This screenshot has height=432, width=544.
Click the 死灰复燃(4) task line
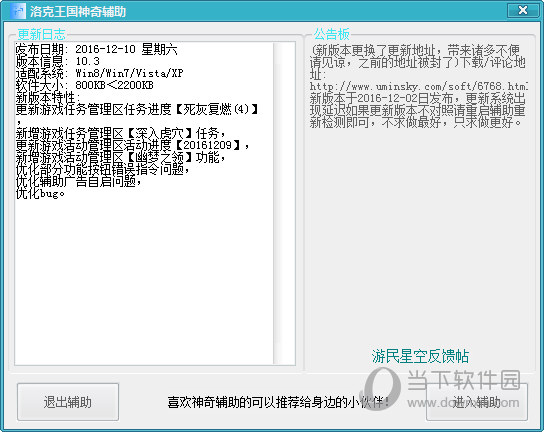coord(137,110)
